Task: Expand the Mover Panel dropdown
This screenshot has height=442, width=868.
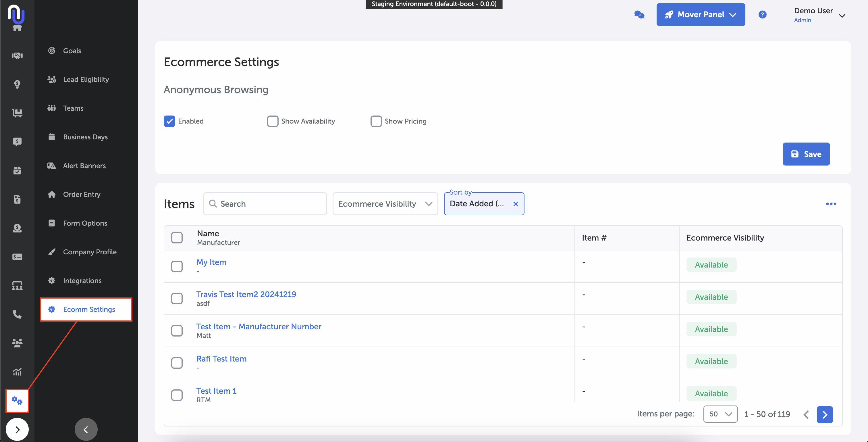Action: [x=701, y=14]
